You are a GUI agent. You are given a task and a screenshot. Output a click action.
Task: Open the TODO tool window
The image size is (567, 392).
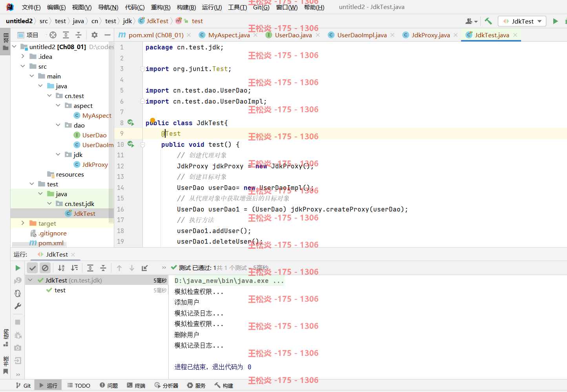(79, 386)
